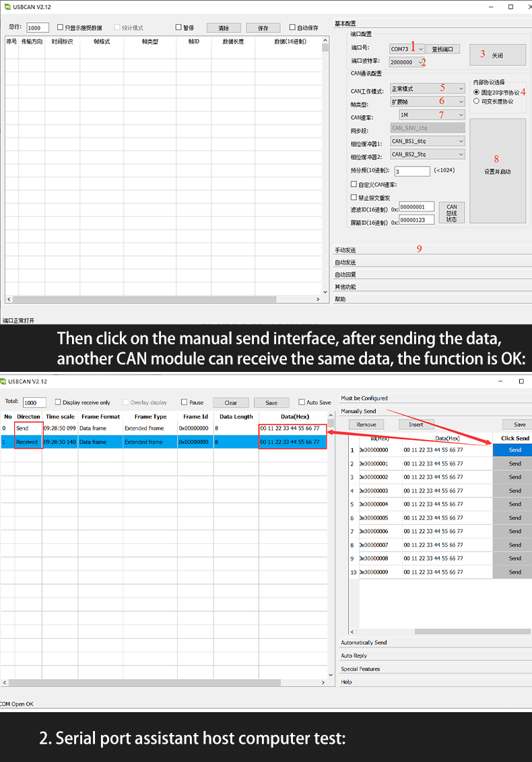
Task: Toggle the Pause checkbox in bottom window
Action: point(184,402)
